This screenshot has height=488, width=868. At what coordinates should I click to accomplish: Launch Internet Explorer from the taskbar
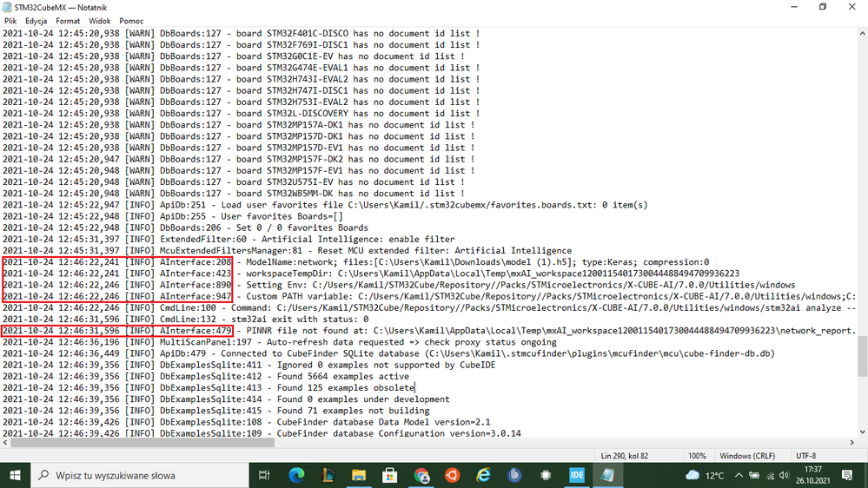483,475
